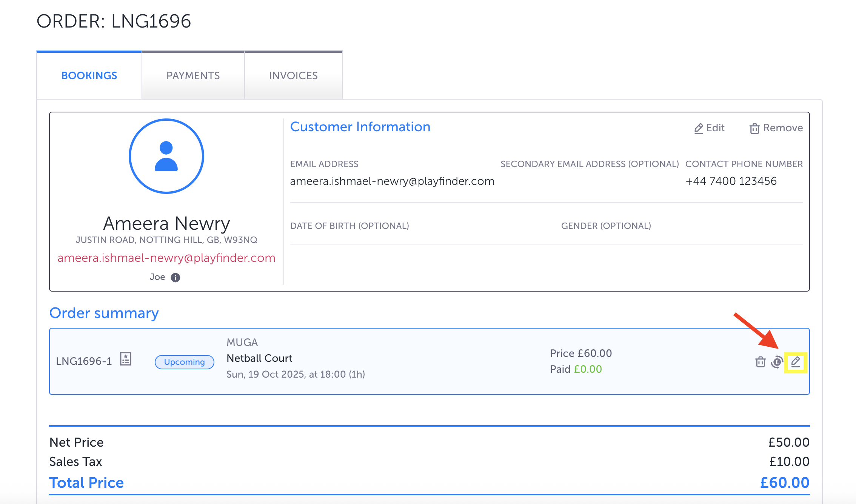Click the Upcoming status badge

point(185,362)
